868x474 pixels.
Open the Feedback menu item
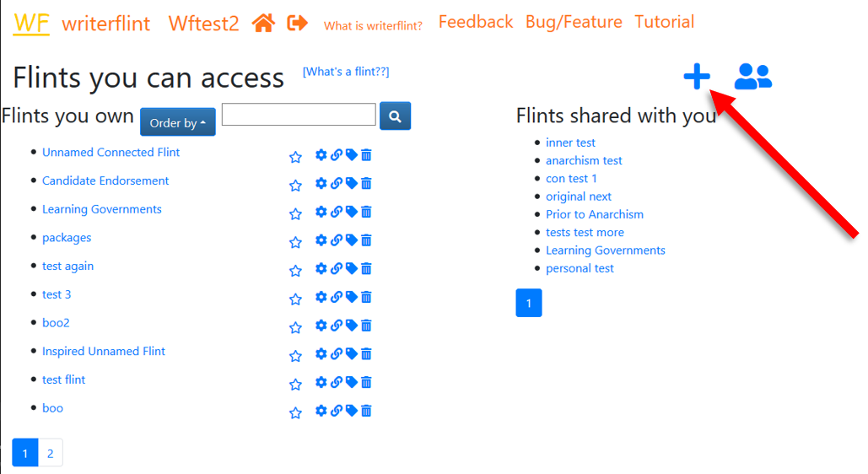pyautogui.click(x=476, y=22)
